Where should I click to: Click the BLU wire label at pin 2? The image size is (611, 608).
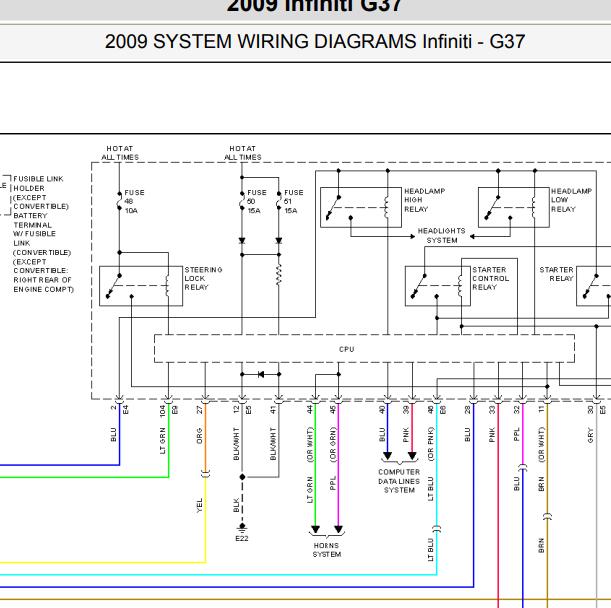(113, 435)
